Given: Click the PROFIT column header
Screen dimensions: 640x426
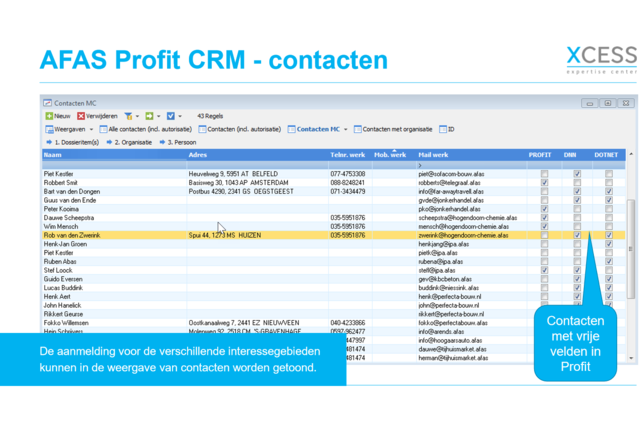Looking at the screenshot, I should click(x=544, y=155).
